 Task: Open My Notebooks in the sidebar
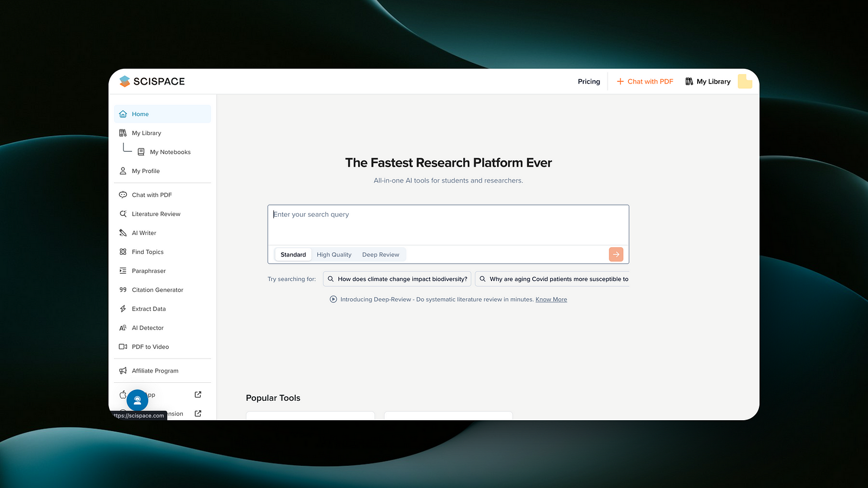[x=170, y=152]
